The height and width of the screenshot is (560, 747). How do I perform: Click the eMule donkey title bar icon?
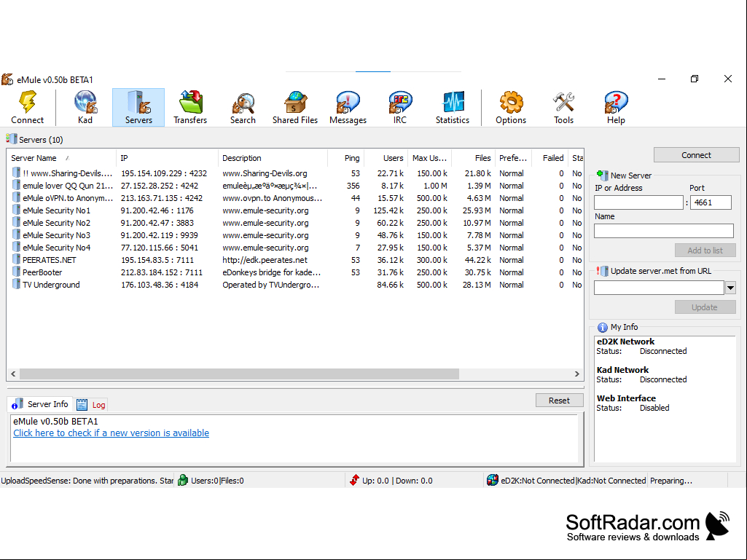(x=7, y=79)
